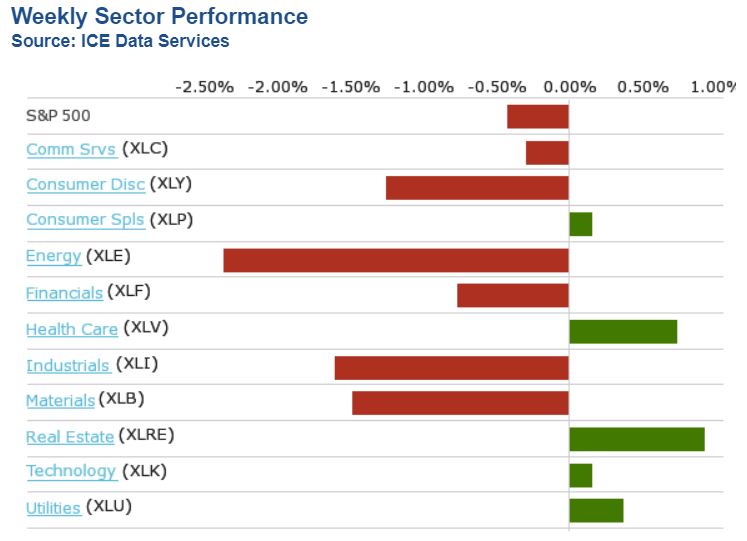Click the red Consumer Disc bar
The width and height of the screenshot is (747, 541).
tap(477, 188)
